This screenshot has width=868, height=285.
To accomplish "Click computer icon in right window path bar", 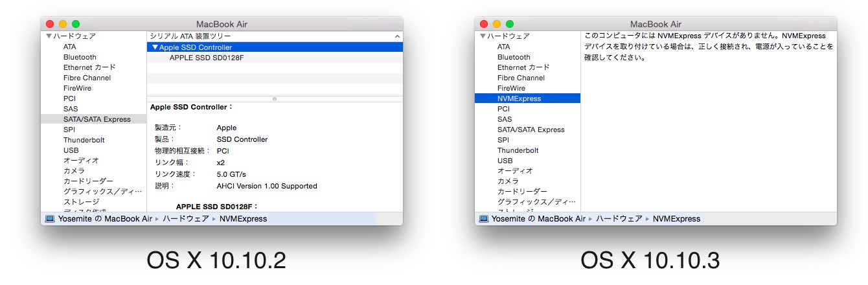I will pos(483,219).
